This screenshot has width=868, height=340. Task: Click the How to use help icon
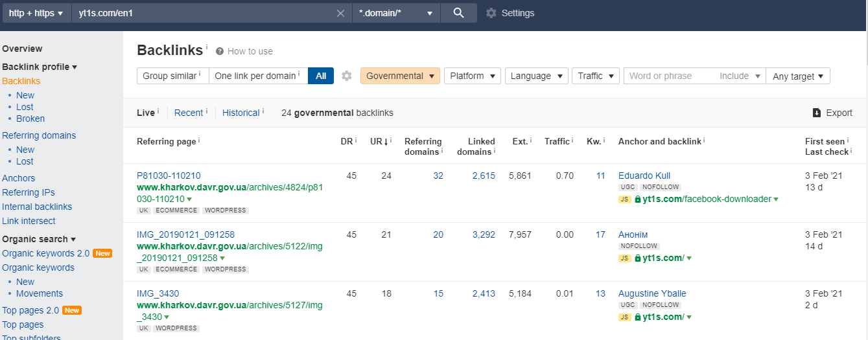[x=220, y=51]
